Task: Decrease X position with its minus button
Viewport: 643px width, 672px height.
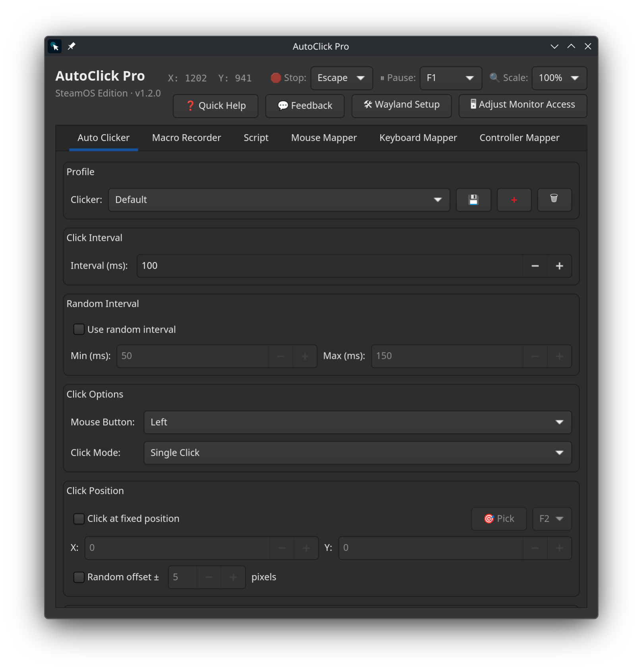Action: 282,548
